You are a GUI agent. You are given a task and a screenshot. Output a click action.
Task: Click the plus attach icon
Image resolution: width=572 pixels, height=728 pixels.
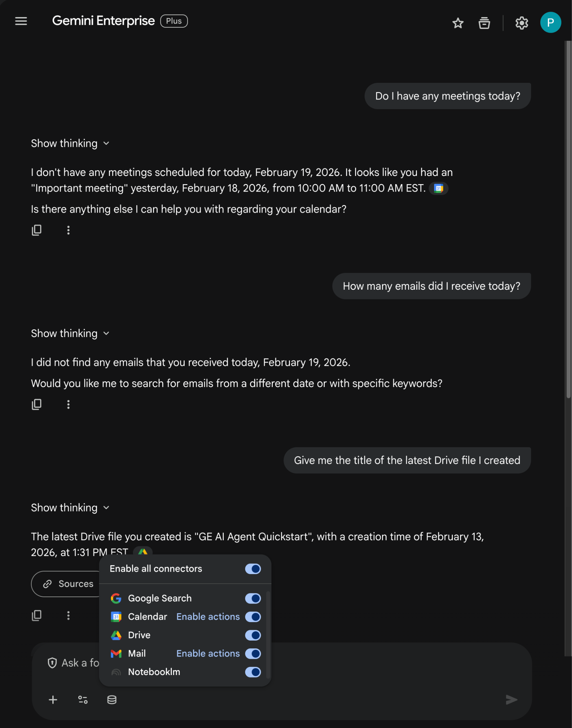53,700
